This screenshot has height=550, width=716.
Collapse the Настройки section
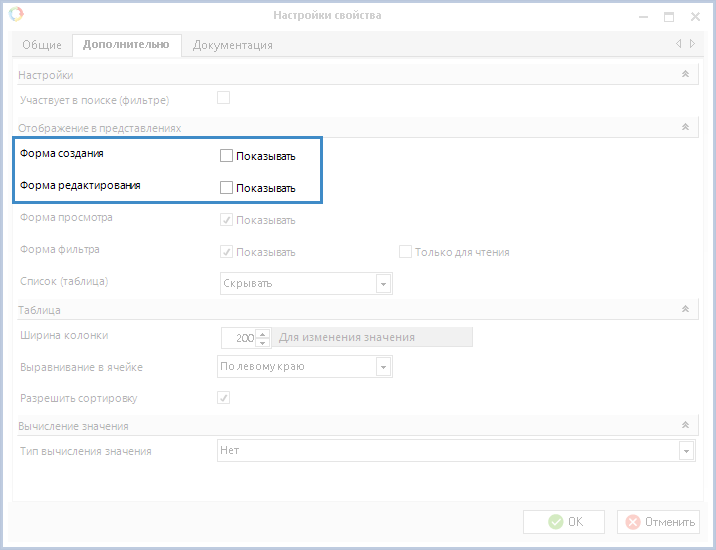[x=685, y=75]
